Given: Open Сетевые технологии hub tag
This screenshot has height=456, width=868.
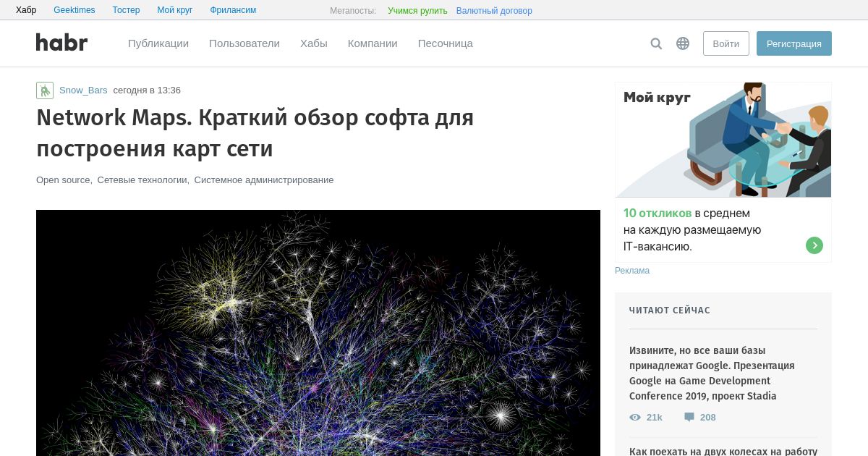Looking at the screenshot, I should 142,180.
